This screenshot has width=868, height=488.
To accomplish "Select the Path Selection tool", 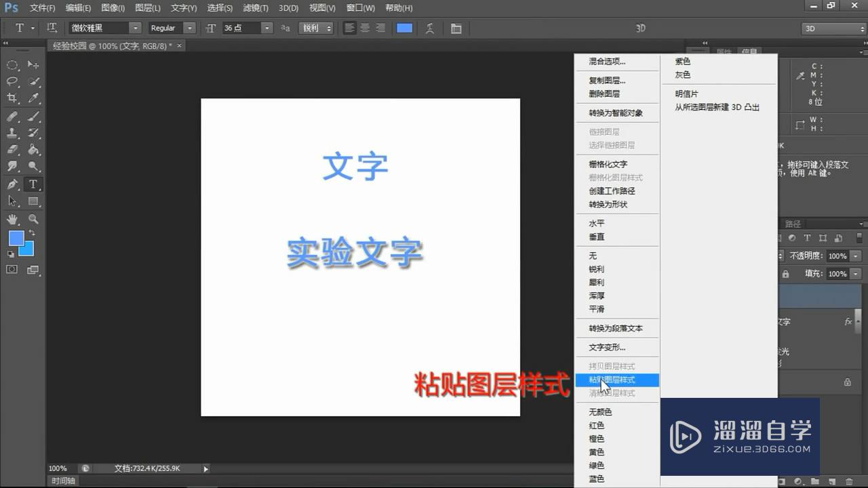I will point(12,201).
